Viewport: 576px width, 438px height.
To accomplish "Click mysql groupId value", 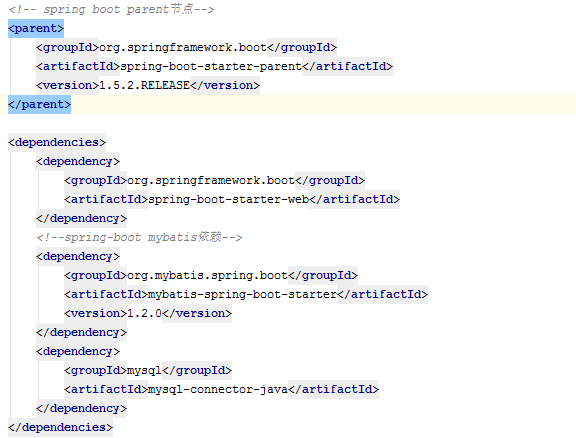I will [144, 370].
